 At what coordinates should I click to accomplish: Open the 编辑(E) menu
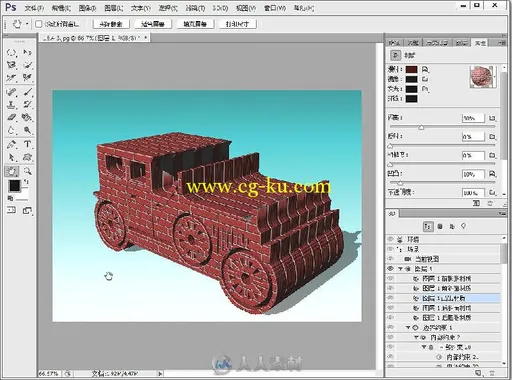[x=61, y=8]
